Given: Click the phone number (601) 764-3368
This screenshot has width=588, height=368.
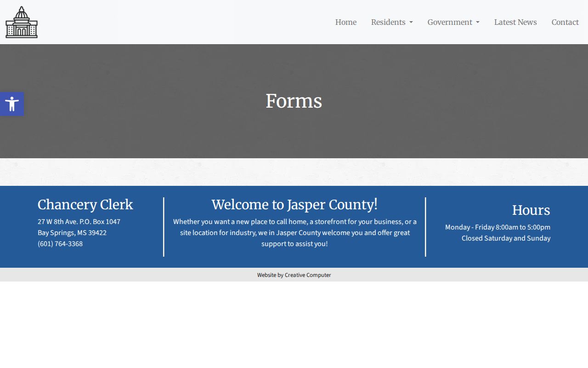Looking at the screenshot, I should pyautogui.click(x=60, y=244).
